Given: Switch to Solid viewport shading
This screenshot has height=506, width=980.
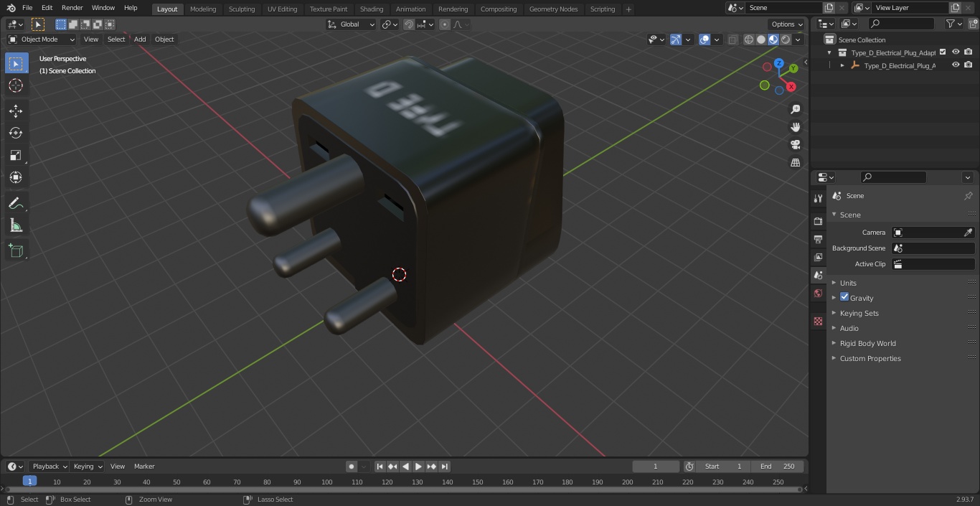Looking at the screenshot, I should click(x=761, y=39).
